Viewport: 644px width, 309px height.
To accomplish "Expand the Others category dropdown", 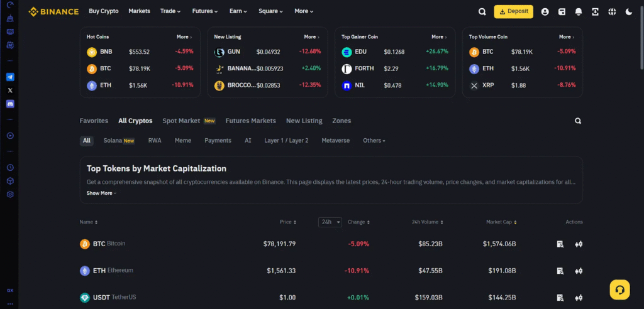I will (374, 141).
